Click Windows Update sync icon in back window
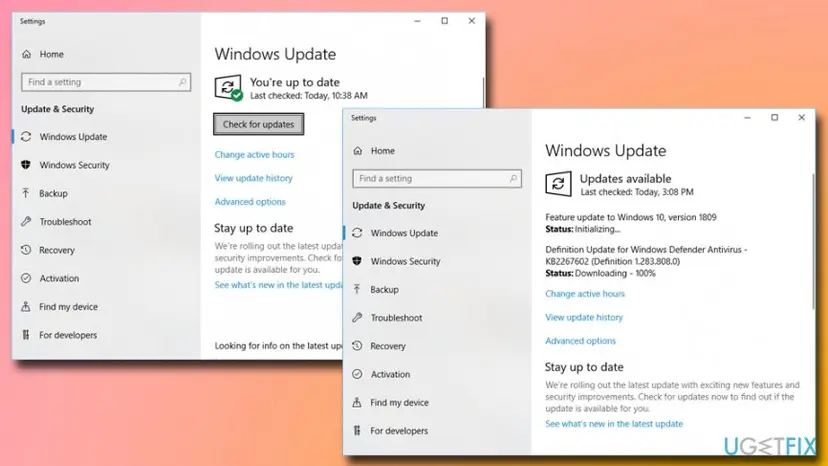828x466 pixels. point(26,137)
